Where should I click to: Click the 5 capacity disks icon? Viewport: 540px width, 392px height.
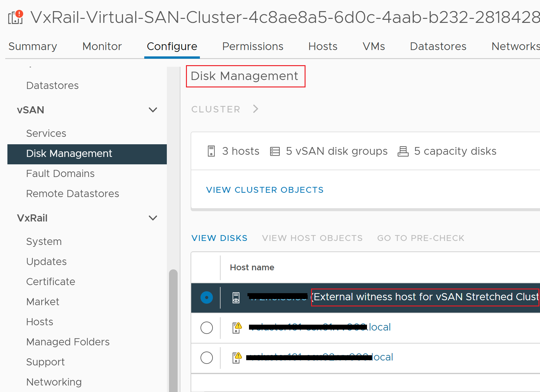(403, 151)
